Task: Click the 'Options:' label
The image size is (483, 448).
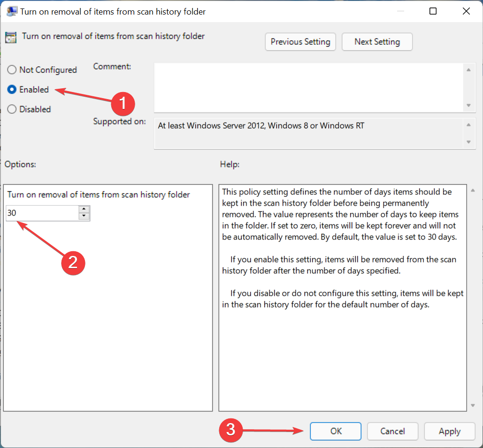Action: [x=20, y=164]
